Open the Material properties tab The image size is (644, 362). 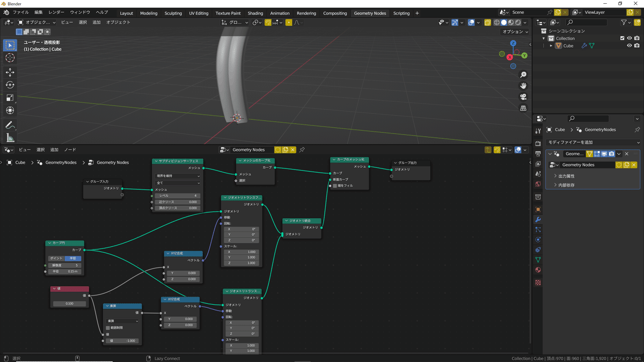[x=538, y=270]
